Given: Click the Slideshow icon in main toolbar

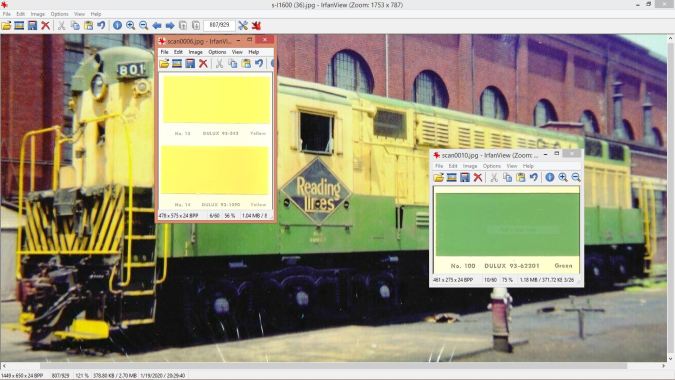Looking at the screenshot, I should point(19,26).
